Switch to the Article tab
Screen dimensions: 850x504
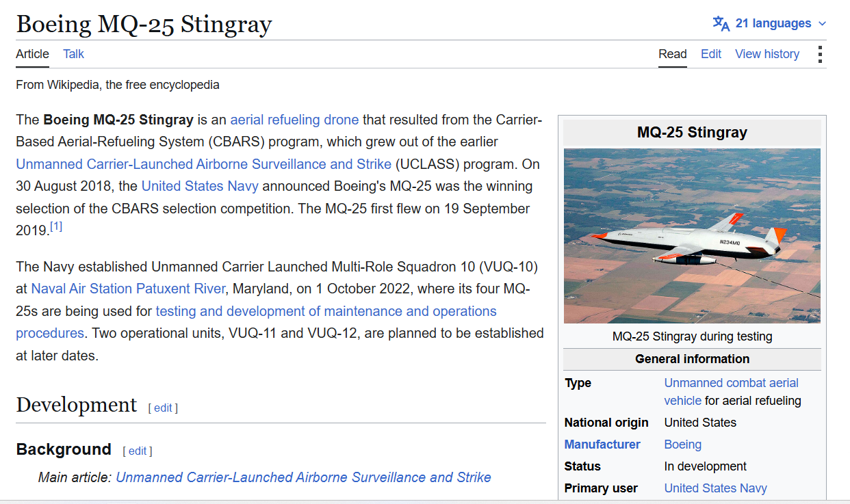tap(33, 54)
